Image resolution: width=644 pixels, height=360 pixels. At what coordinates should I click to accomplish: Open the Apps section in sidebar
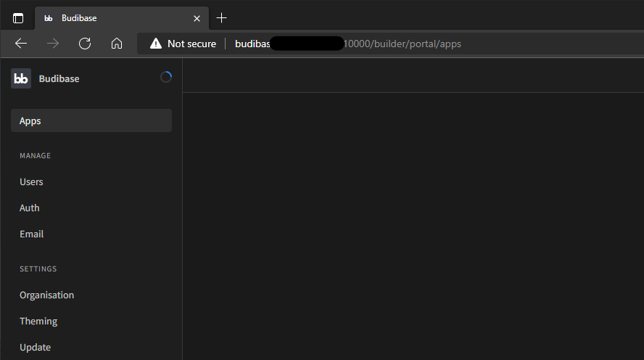[x=91, y=120]
